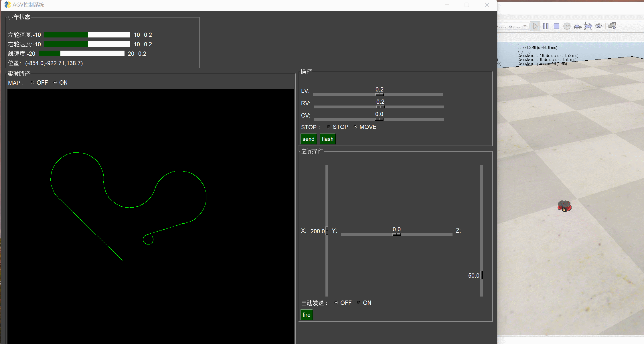Screen dimensions: 644x344
Task: Toggle real-time mode clock icon
Action: pos(567,26)
